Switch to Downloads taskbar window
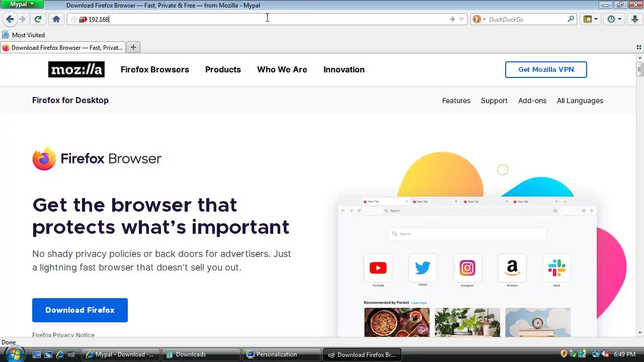 pos(201,354)
